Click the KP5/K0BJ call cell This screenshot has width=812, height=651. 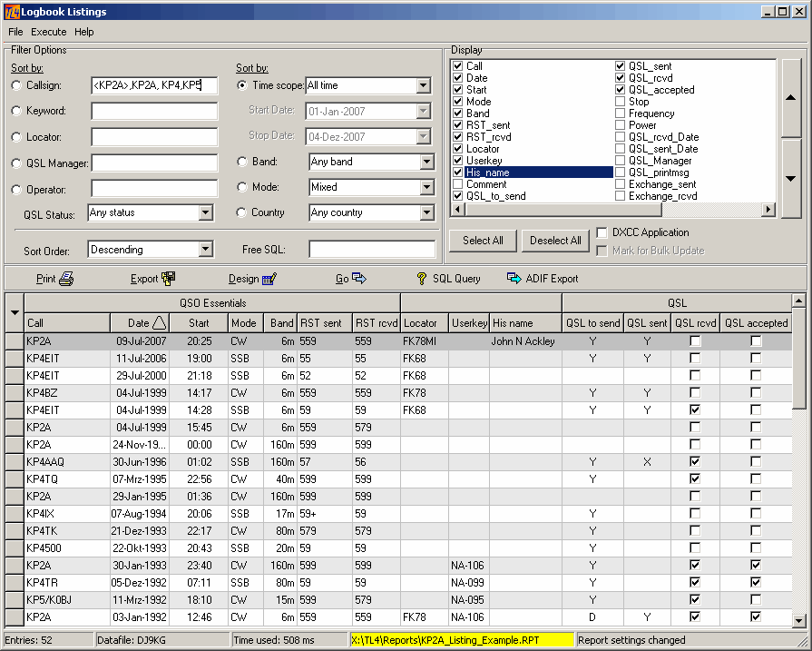67,600
